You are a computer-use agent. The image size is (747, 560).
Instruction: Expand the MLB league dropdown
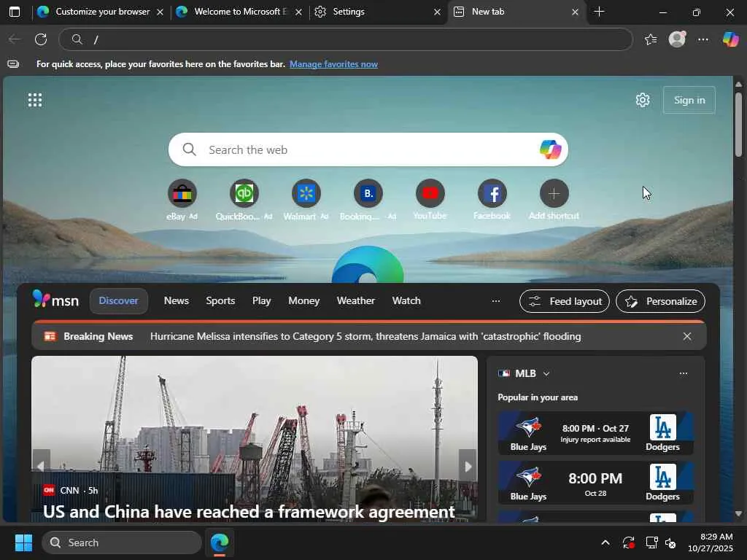pyautogui.click(x=546, y=374)
